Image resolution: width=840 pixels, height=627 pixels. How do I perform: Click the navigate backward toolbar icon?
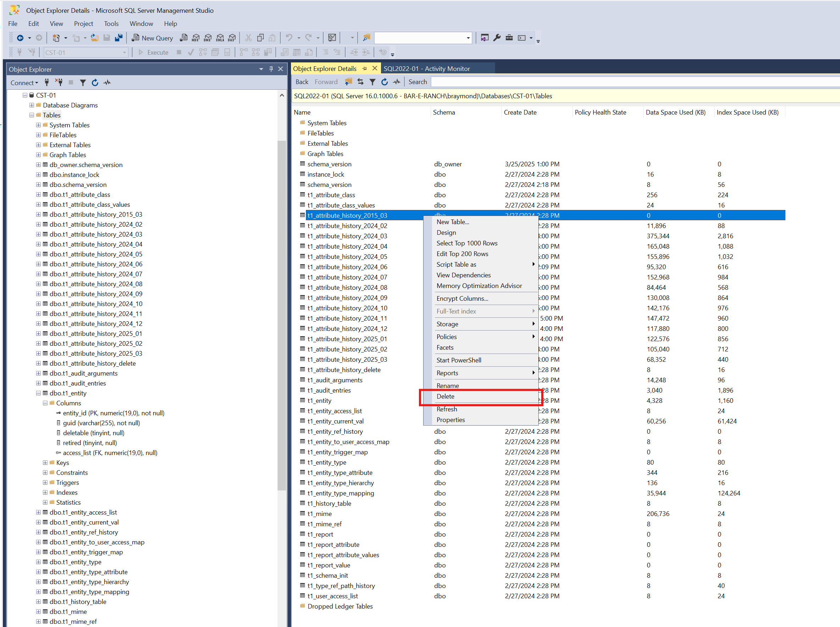20,38
